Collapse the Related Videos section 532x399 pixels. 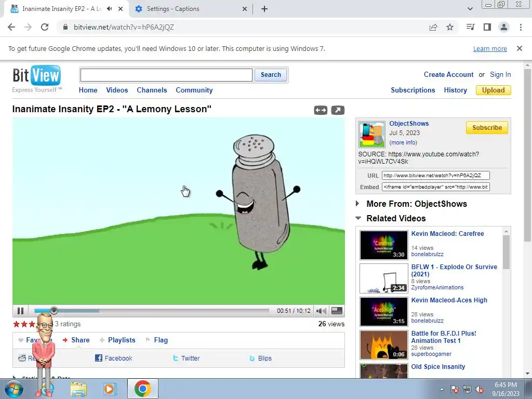tap(358, 218)
